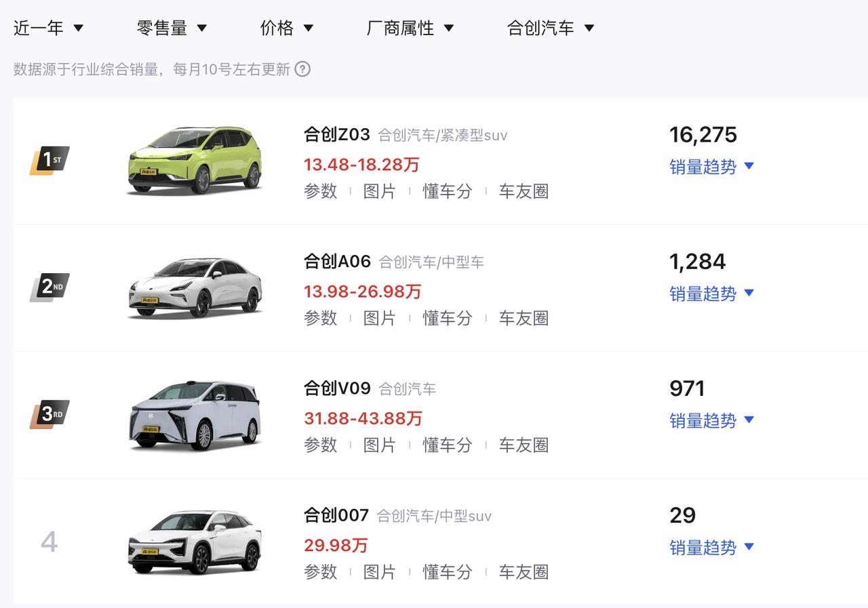Screen dimensions: 868x608
Task: Open the 零售量 dropdown filter
Action: pyautogui.click(x=172, y=28)
